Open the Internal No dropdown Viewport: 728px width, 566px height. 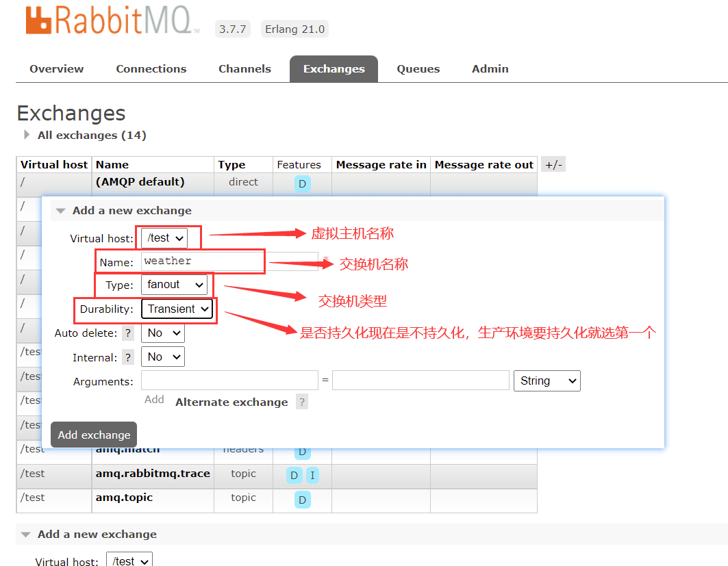pyautogui.click(x=162, y=357)
